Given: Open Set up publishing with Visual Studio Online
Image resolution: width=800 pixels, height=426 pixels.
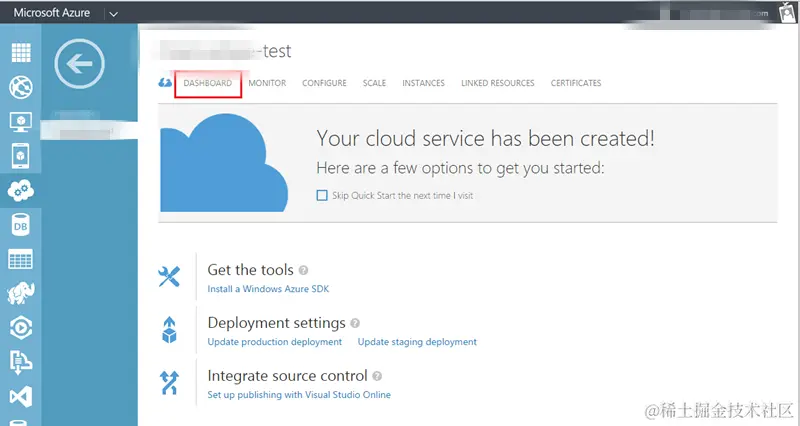Looking at the screenshot, I should pyautogui.click(x=299, y=395).
